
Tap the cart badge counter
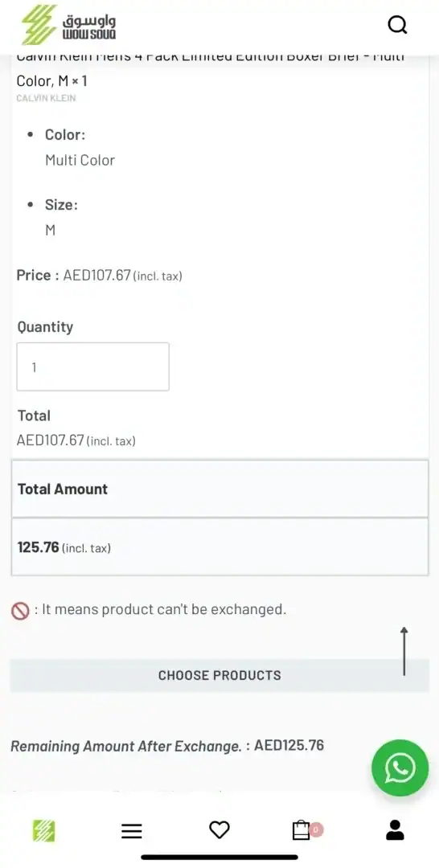click(315, 829)
